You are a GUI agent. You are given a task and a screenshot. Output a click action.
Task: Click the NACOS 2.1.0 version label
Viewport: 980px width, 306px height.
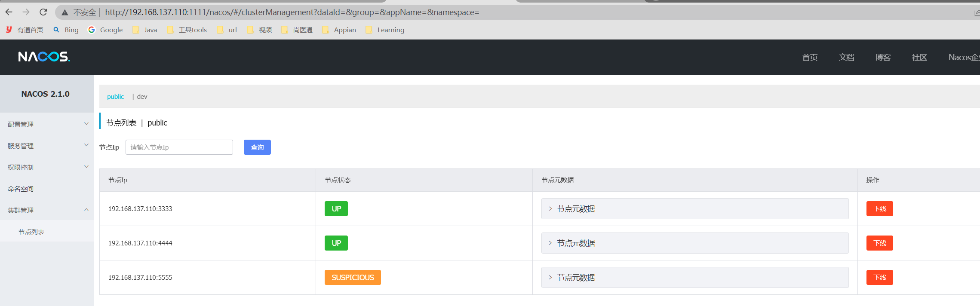pyautogui.click(x=46, y=94)
